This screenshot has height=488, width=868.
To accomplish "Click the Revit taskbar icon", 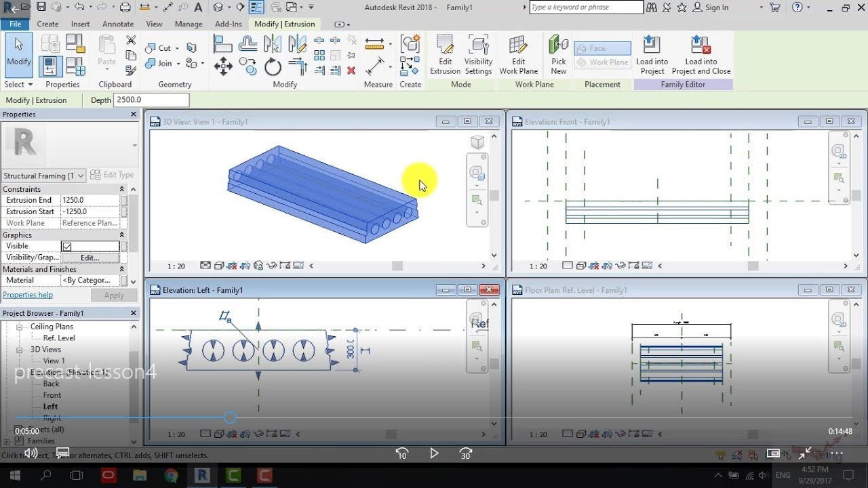I will (202, 475).
